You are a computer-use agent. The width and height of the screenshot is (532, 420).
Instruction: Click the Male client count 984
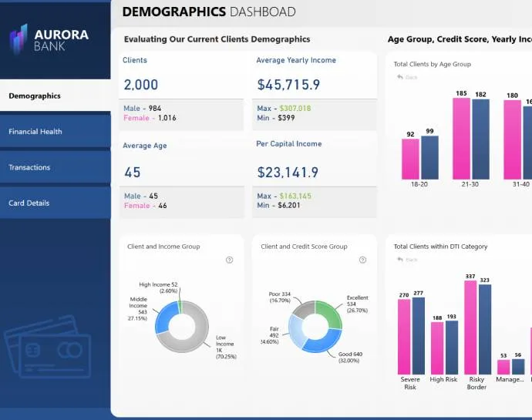click(155, 108)
